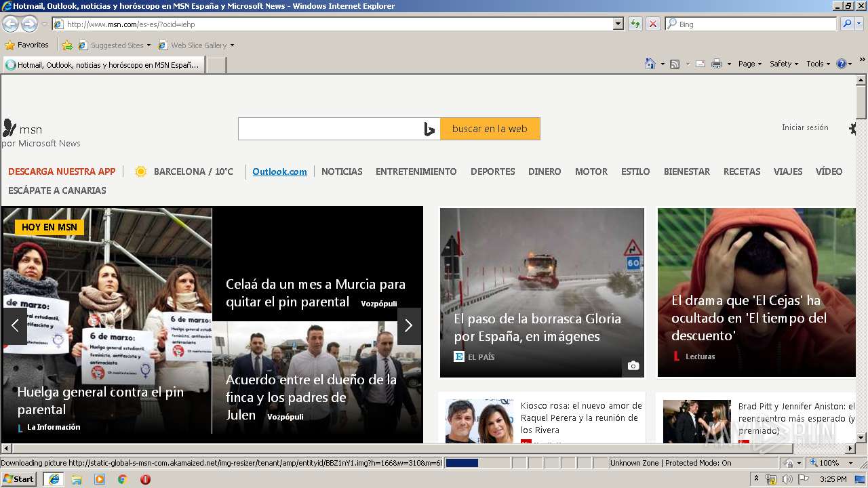The height and width of the screenshot is (488, 868).
Task: Click the RSS feeds toolbar icon
Action: [675, 64]
